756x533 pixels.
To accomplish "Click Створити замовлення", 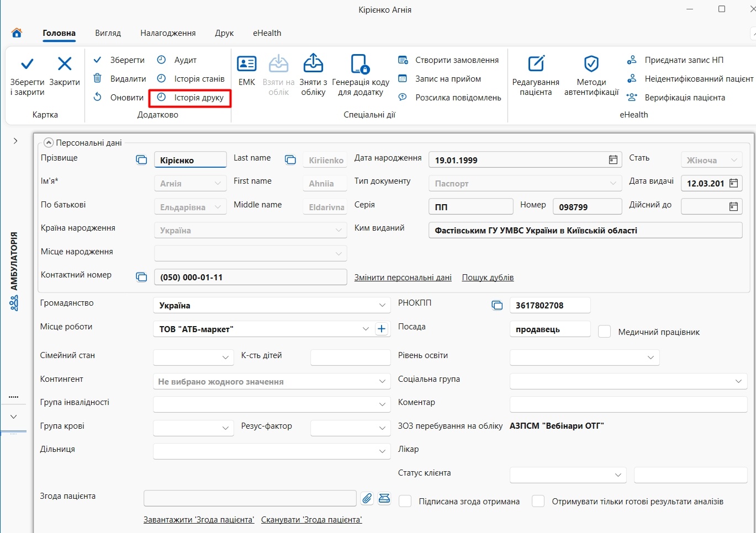I will click(448, 60).
